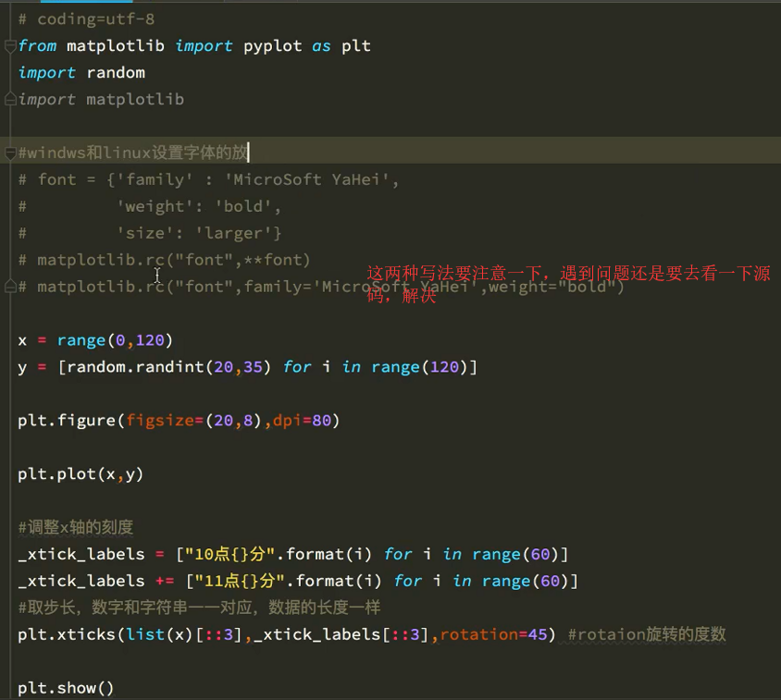The width and height of the screenshot is (781, 700).
Task: Collapse the import block fold marker at 'from matplotlib'
Action: click(10, 46)
